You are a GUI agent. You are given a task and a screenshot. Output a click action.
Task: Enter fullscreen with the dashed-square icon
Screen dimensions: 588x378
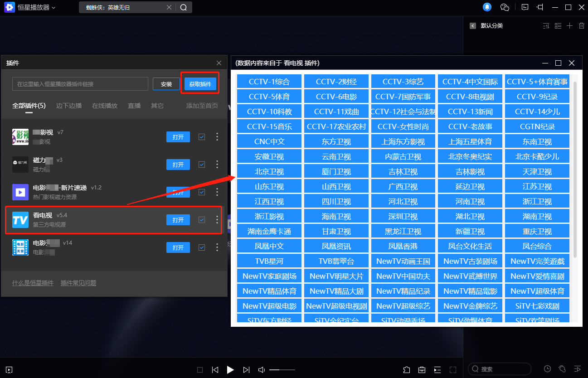(x=452, y=369)
